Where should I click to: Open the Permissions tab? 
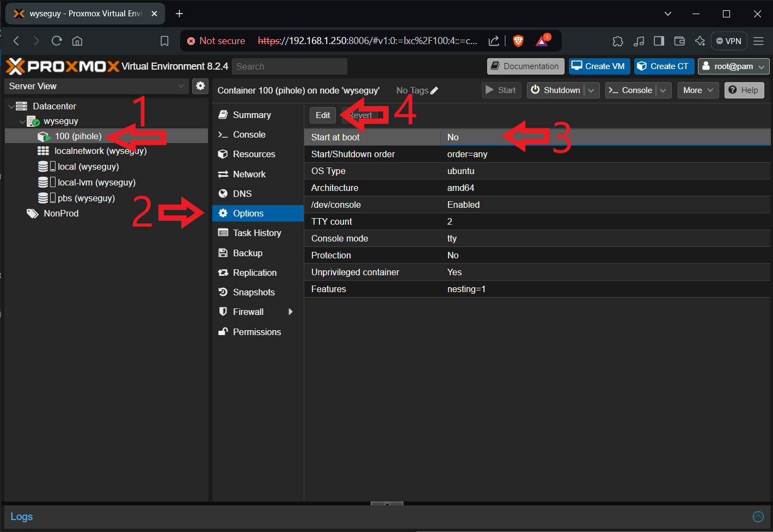click(257, 332)
